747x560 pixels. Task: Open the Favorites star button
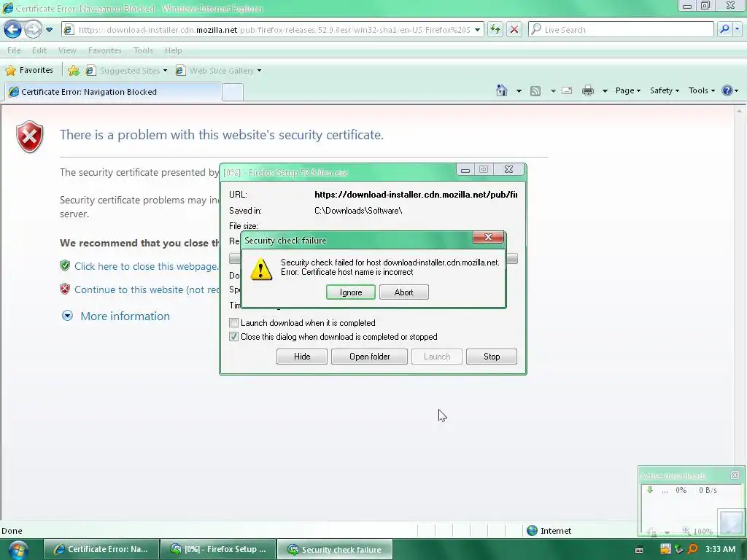(29, 71)
